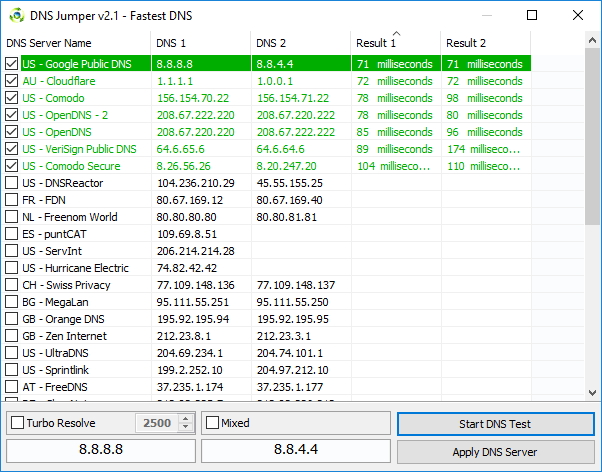Viewport: 602px width, 472px height.
Task: Enable the Turbo Resolve checkbox
Action: [17, 423]
